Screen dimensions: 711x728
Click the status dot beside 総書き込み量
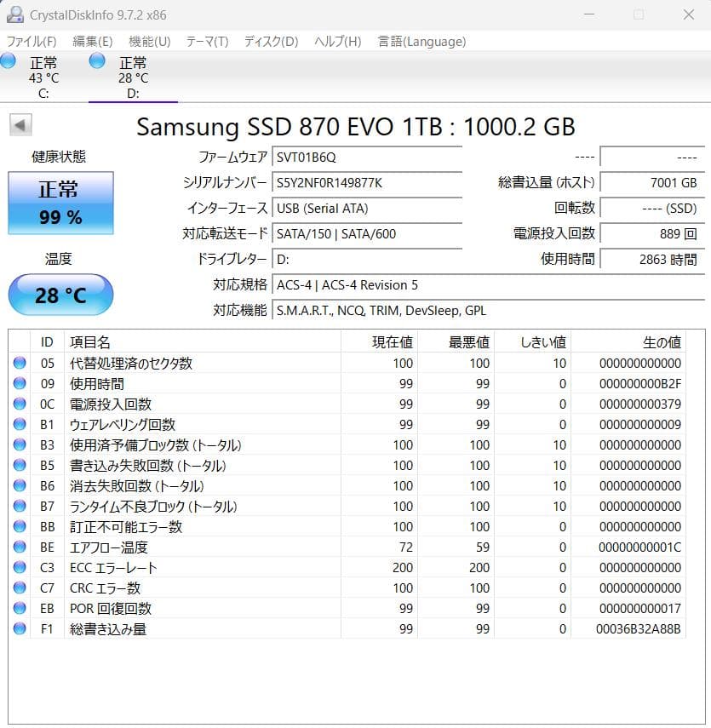point(19,629)
